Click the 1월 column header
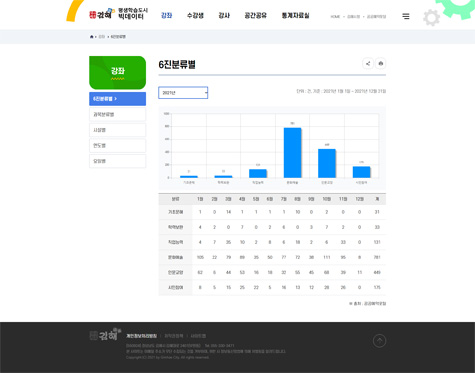This screenshot has width=475, height=373. coord(200,199)
